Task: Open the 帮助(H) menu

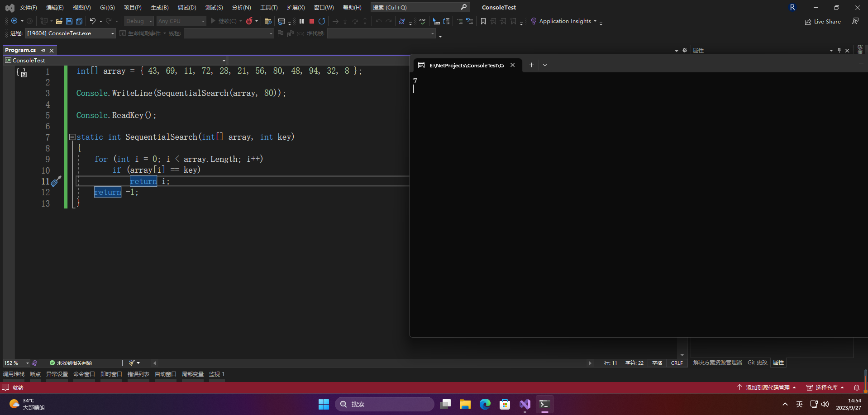Action: pos(352,7)
